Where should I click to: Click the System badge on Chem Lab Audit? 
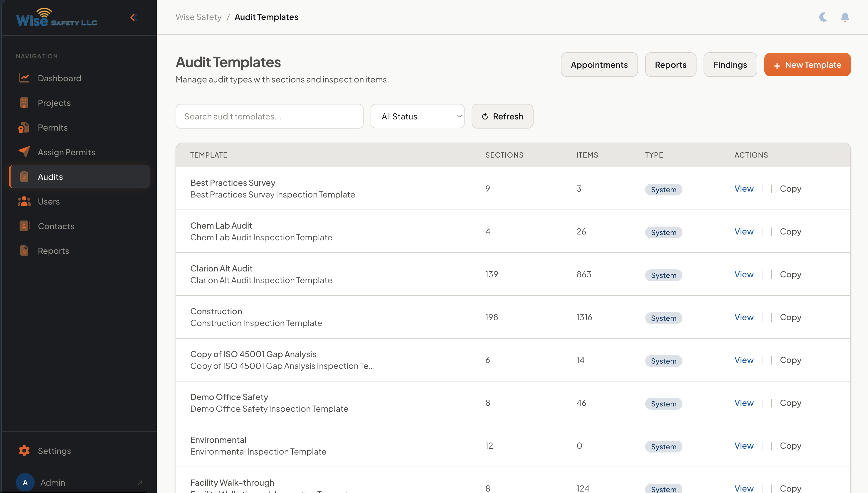click(663, 232)
